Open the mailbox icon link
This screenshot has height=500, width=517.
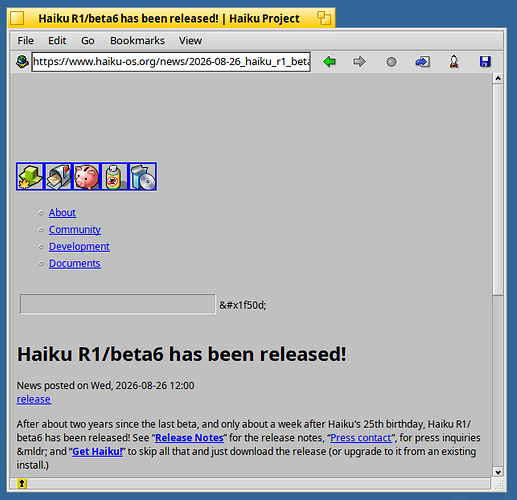[58, 177]
